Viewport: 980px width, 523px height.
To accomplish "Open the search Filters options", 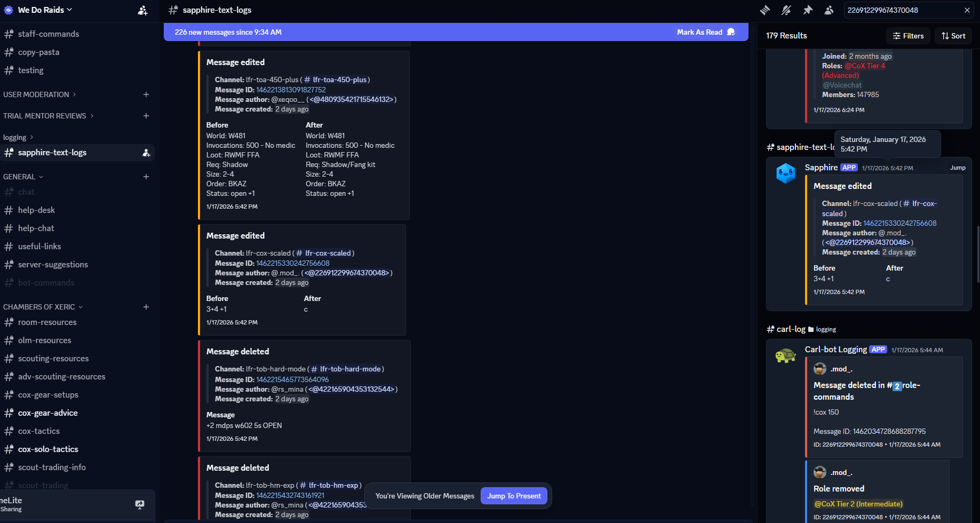I will pyautogui.click(x=908, y=36).
